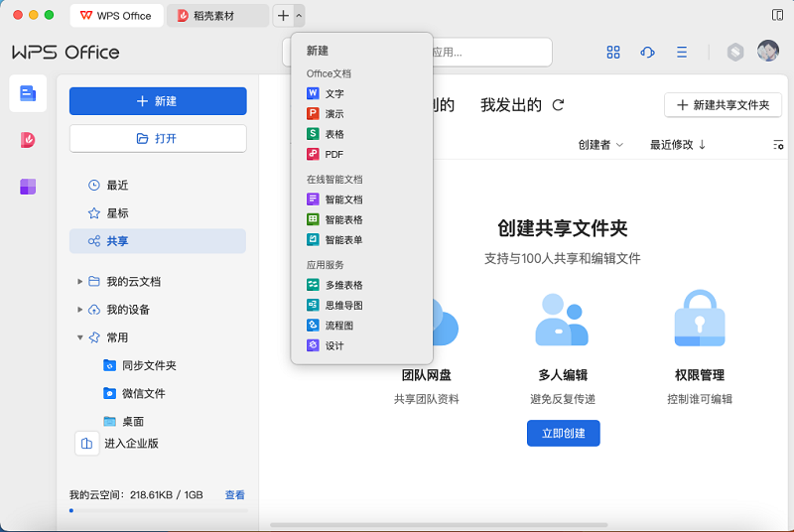Click the 打开 open file button

tap(158, 138)
